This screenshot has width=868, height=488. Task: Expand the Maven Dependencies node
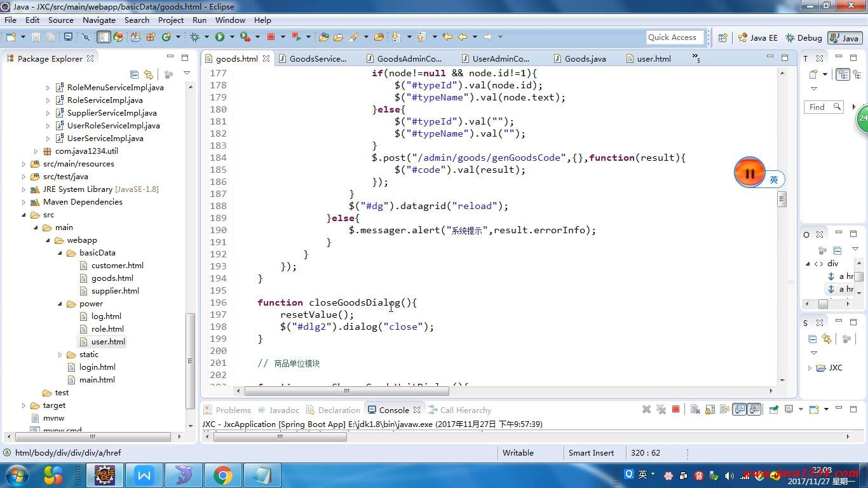click(x=24, y=202)
